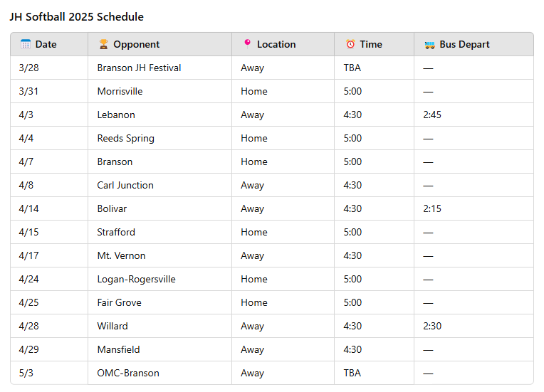The width and height of the screenshot is (544, 392).
Task: Click the 2:45 bus departure for Lebanon
Action: 432,115
